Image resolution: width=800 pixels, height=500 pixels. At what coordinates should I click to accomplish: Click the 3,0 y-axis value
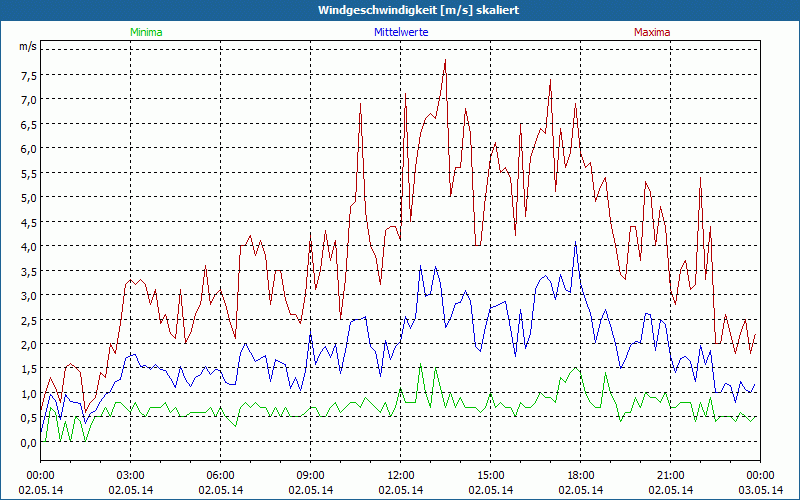pyautogui.click(x=29, y=296)
